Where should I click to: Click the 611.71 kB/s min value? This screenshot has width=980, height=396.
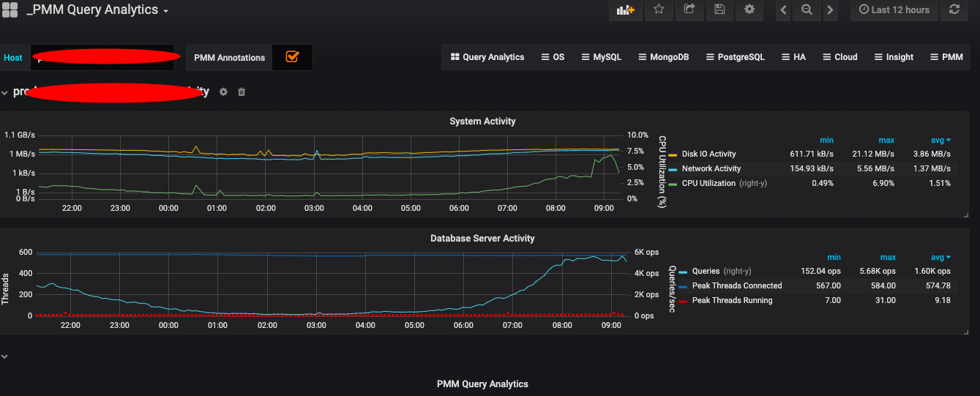[812, 154]
